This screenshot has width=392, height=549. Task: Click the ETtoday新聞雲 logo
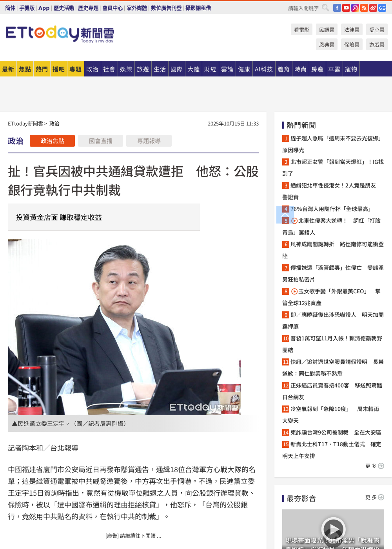[60, 34]
